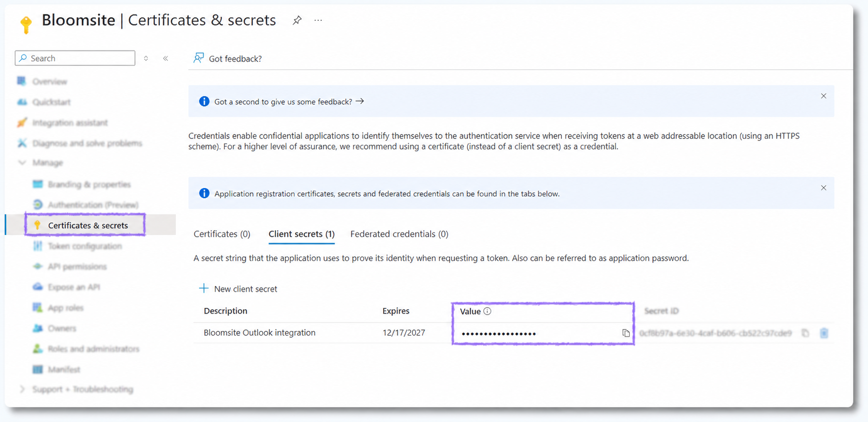Click the yellow key app icon

(26, 24)
